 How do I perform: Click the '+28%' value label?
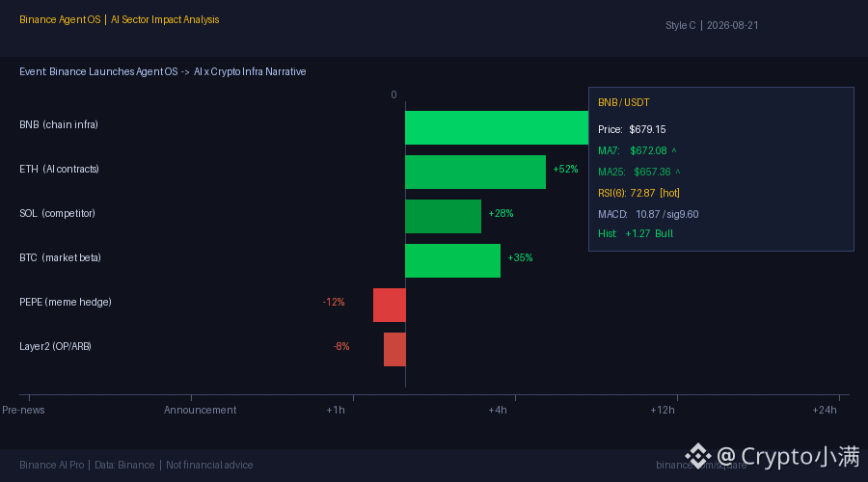click(x=501, y=213)
